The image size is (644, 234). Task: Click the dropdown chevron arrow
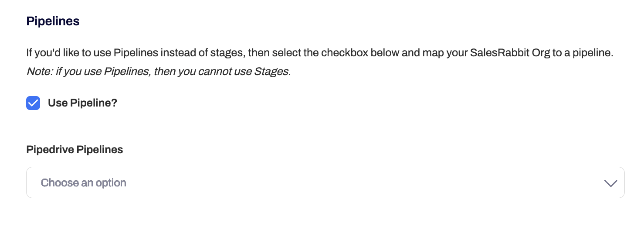pyautogui.click(x=611, y=183)
